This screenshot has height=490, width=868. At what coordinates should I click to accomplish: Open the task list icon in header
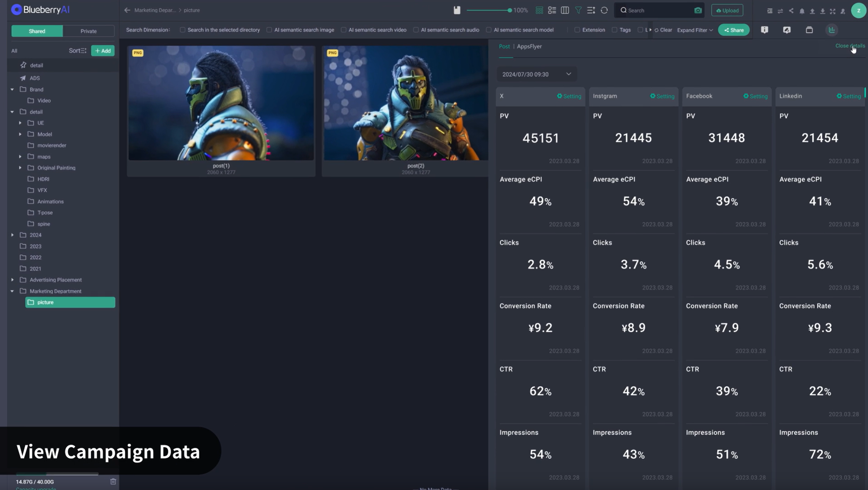click(770, 11)
